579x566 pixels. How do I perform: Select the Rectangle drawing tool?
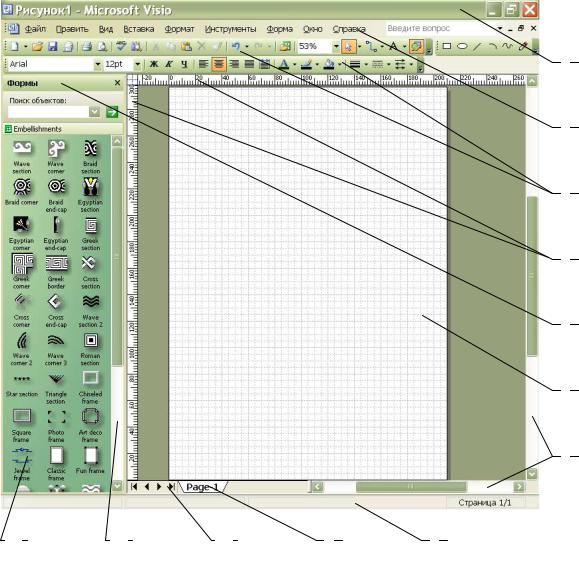(x=447, y=47)
